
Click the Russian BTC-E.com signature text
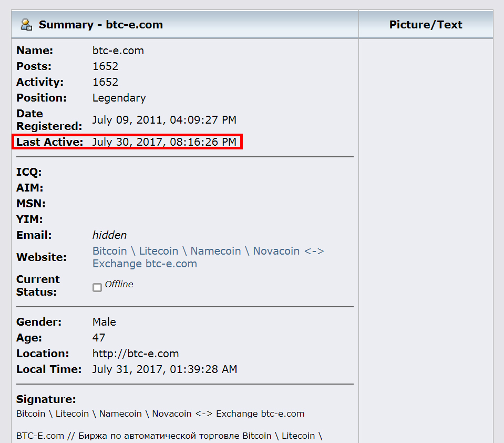169,436
